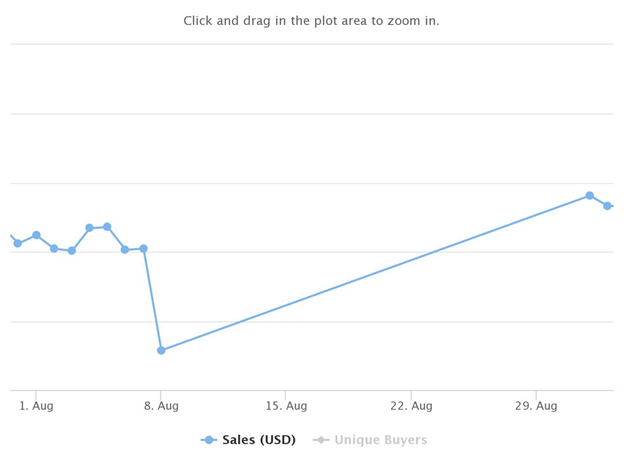The image size is (624, 468).
Task: Click the zoom instruction text above chart
Action: click(x=311, y=21)
